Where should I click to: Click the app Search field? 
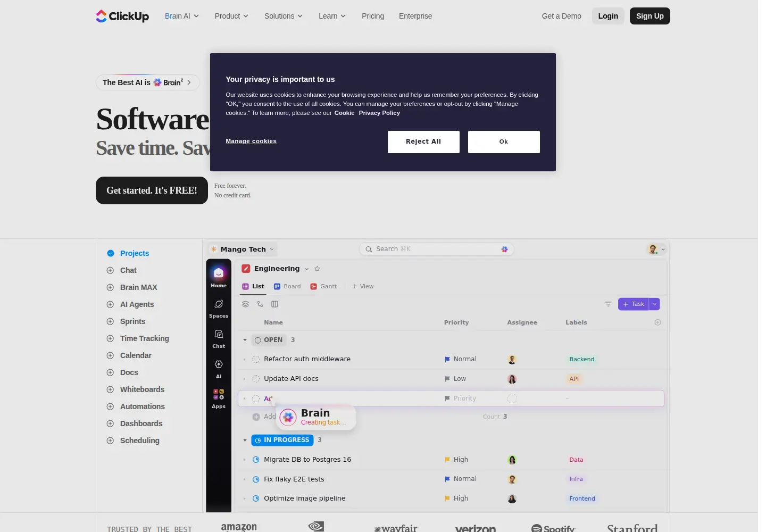pos(437,249)
